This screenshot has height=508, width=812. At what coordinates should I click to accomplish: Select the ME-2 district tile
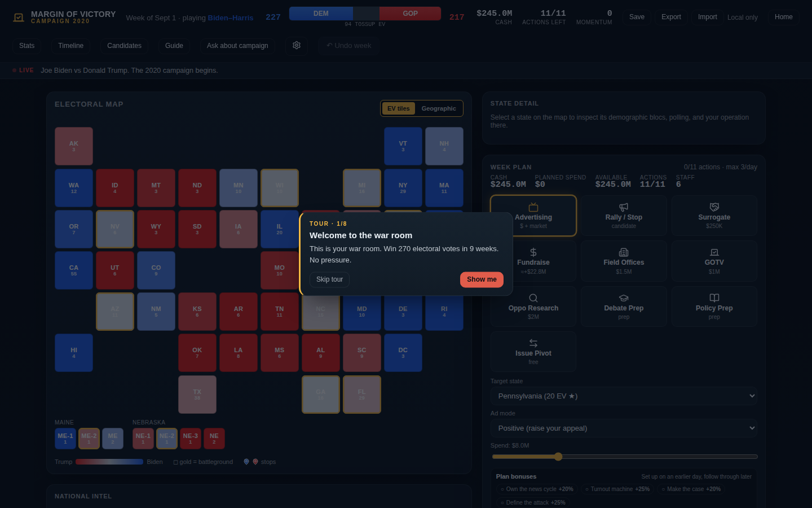(x=89, y=439)
